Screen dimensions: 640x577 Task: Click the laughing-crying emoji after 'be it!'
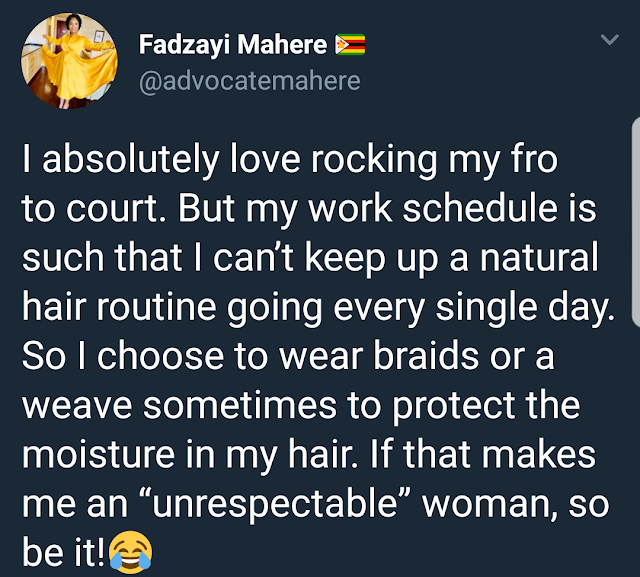point(131,552)
